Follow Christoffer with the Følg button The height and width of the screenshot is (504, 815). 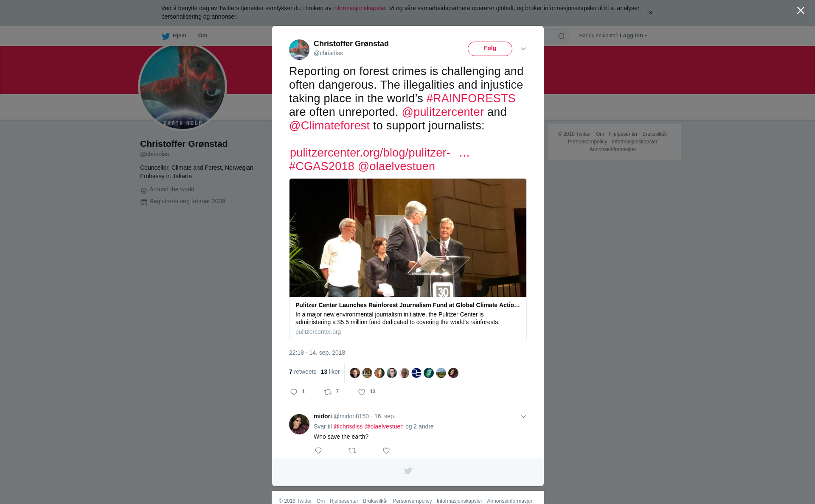click(490, 49)
